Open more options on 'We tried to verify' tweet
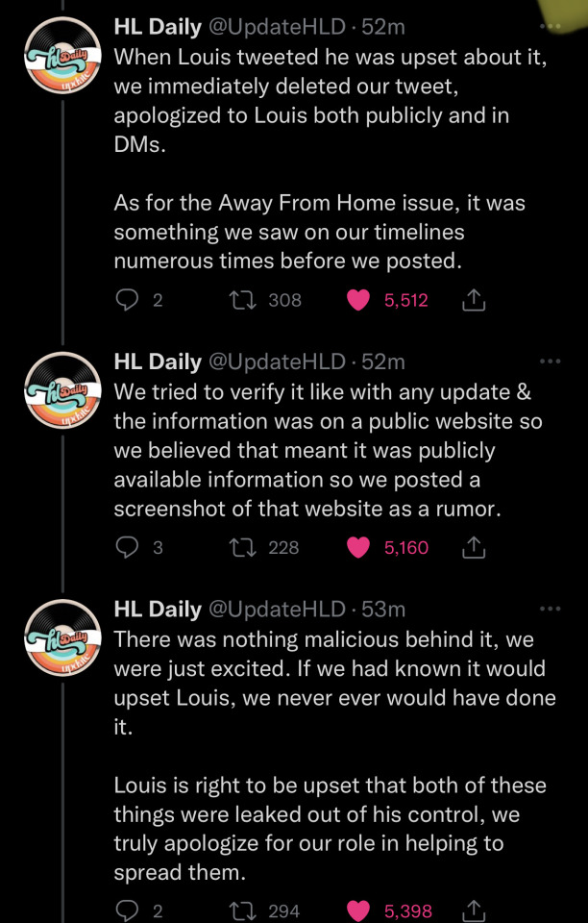 (551, 361)
